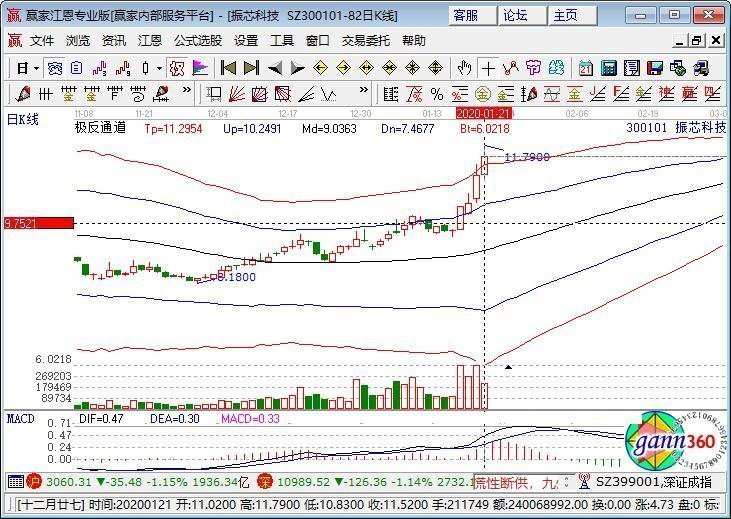This screenshot has width=731, height=519.
Task: Click the circled 金 golden ratio icon
Action: coord(483,94)
